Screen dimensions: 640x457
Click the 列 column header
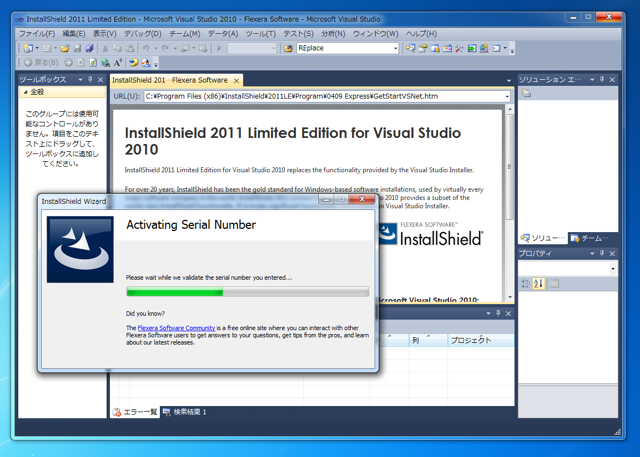click(428, 340)
